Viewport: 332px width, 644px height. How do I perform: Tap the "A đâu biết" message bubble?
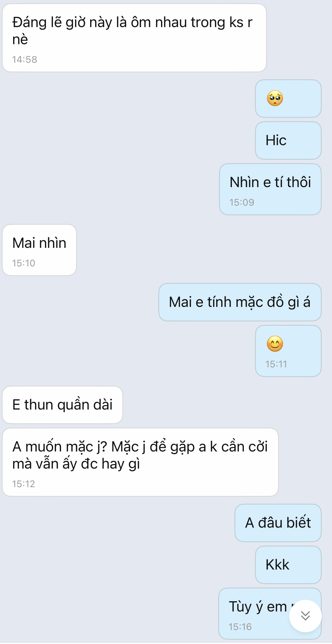coord(278,523)
